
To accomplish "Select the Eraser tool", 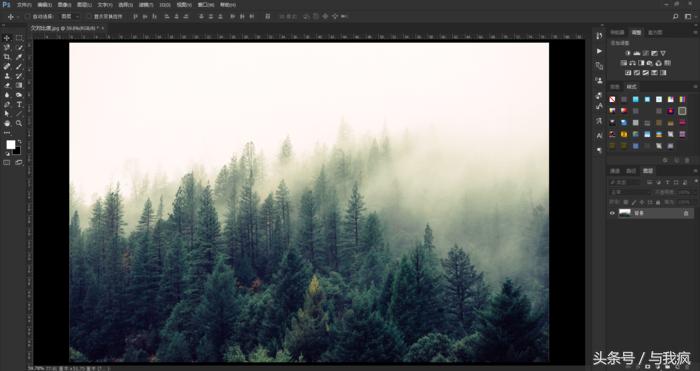I will 7,85.
